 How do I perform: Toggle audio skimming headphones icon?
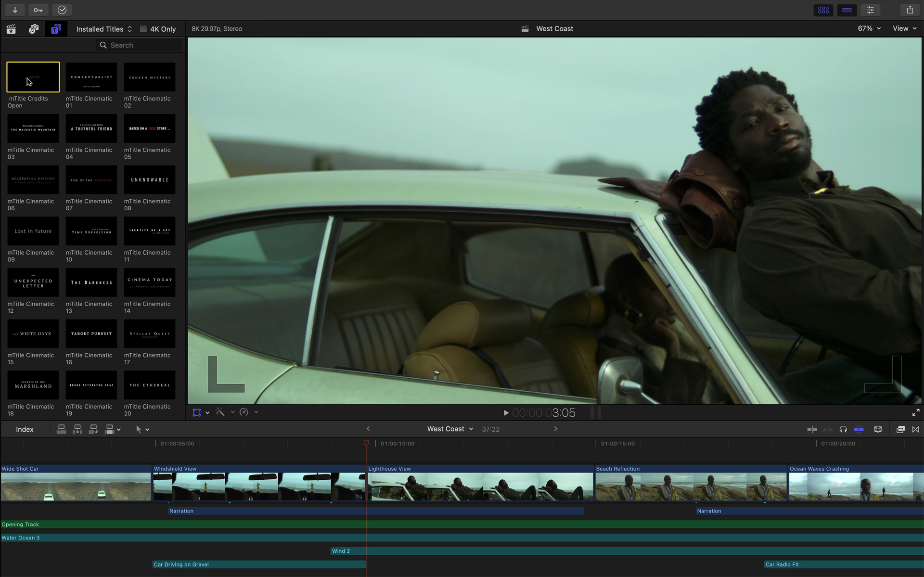click(x=843, y=429)
